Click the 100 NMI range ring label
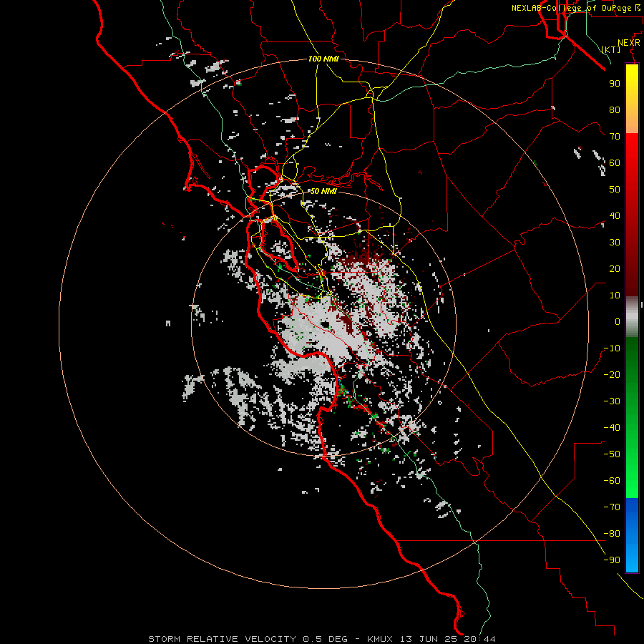 [323, 59]
